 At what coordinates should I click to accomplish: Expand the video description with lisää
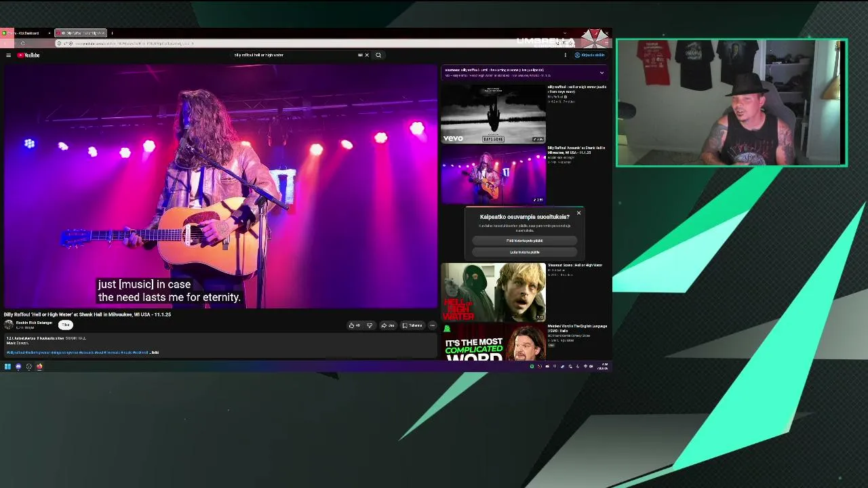coord(155,352)
